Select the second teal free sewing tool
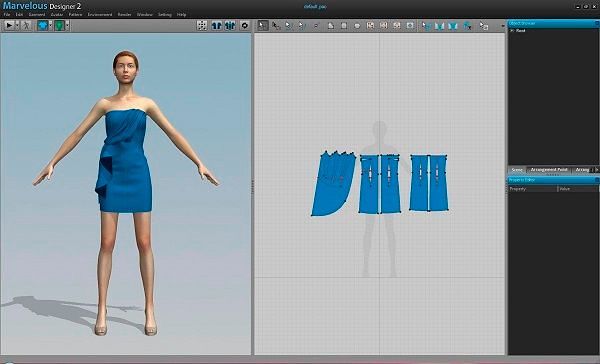Screen dimensions: 600x364 click(x=453, y=26)
